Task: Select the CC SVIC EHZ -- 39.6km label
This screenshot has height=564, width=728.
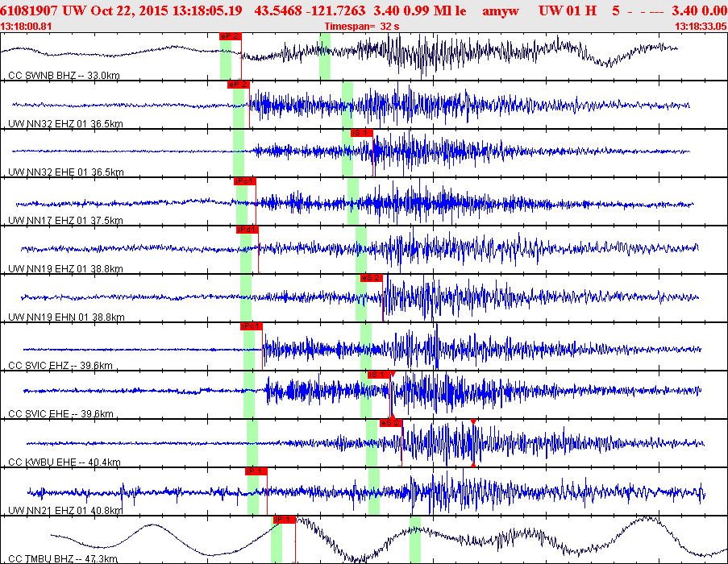Action: (x=60, y=366)
